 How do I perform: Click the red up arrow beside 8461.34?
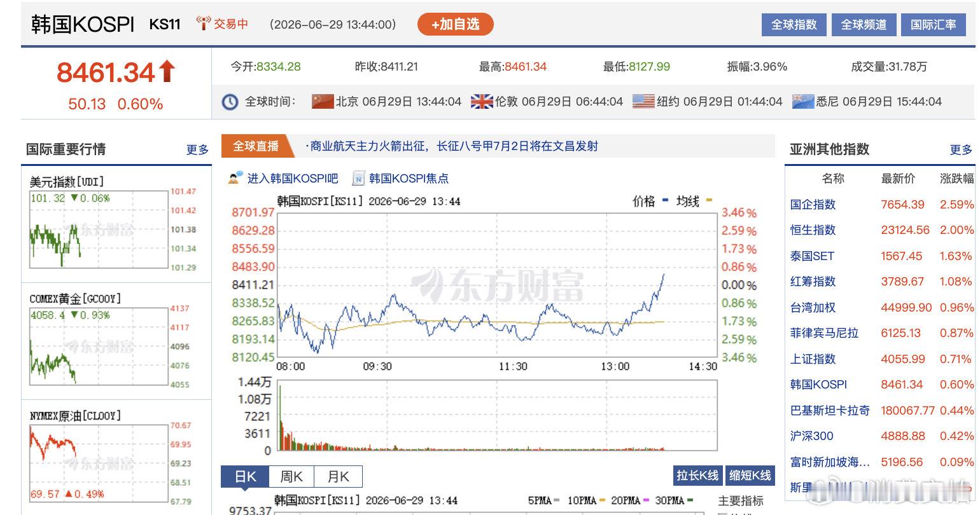[167, 71]
